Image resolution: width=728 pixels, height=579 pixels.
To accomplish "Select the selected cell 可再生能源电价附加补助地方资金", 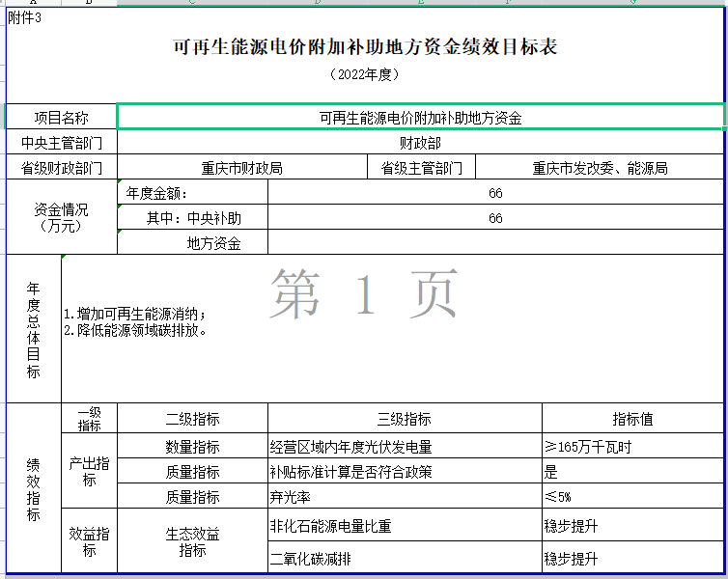I will coord(420,118).
